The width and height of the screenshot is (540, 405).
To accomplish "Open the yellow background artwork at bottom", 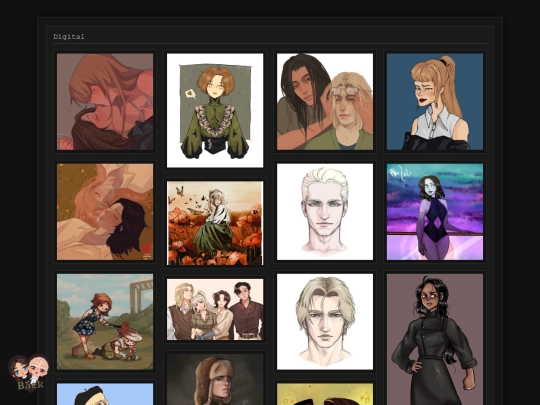I will [325, 394].
